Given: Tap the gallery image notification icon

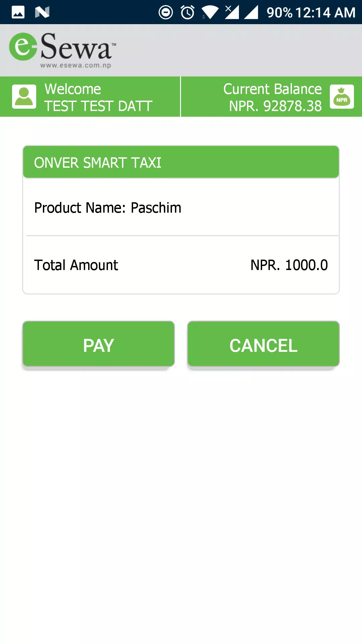Looking at the screenshot, I should 18,12.
